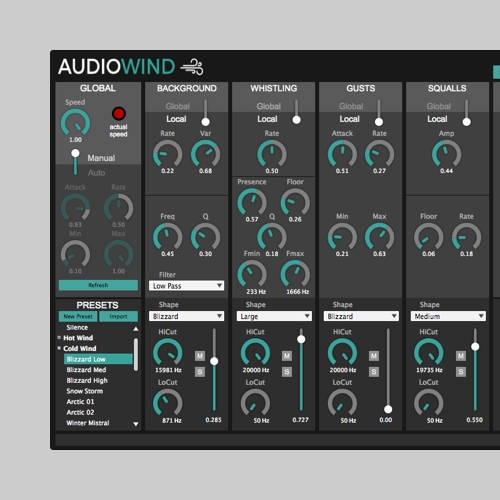The height and width of the screenshot is (500, 500).
Task: Click the Import button
Action: pos(119,316)
